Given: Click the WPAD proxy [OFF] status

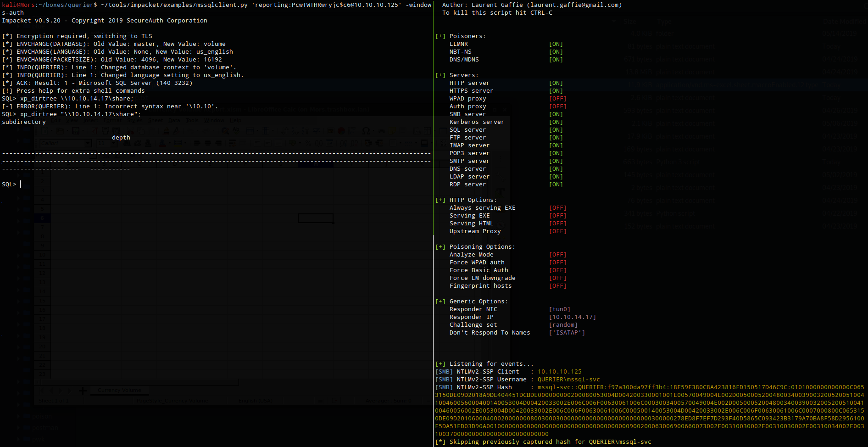Looking at the screenshot, I should [x=558, y=99].
